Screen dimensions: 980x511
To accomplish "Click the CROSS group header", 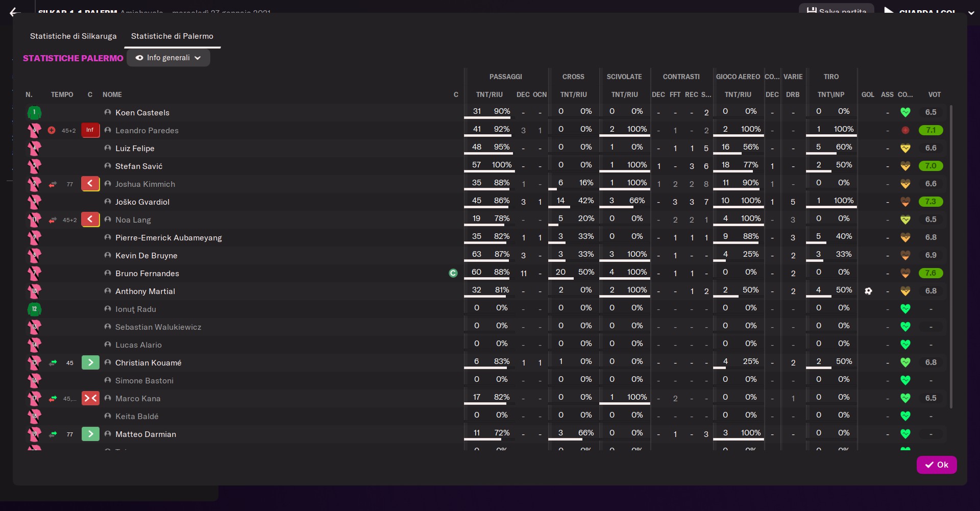I will (573, 77).
